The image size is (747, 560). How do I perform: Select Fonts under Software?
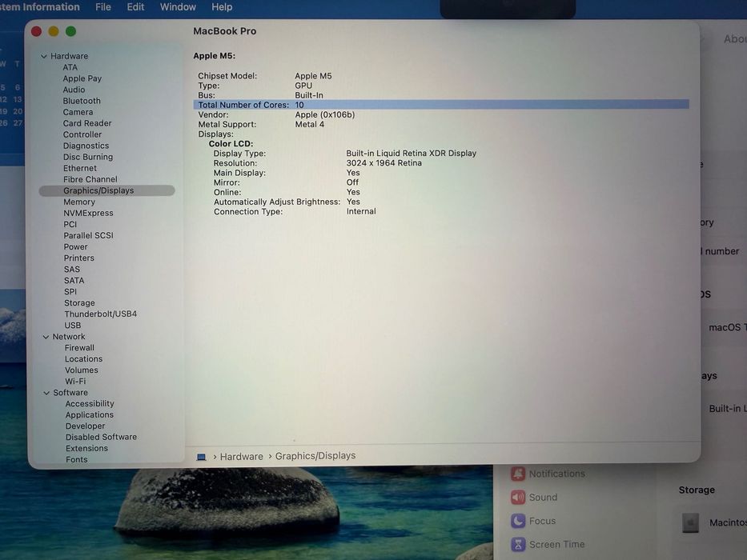[76, 459]
